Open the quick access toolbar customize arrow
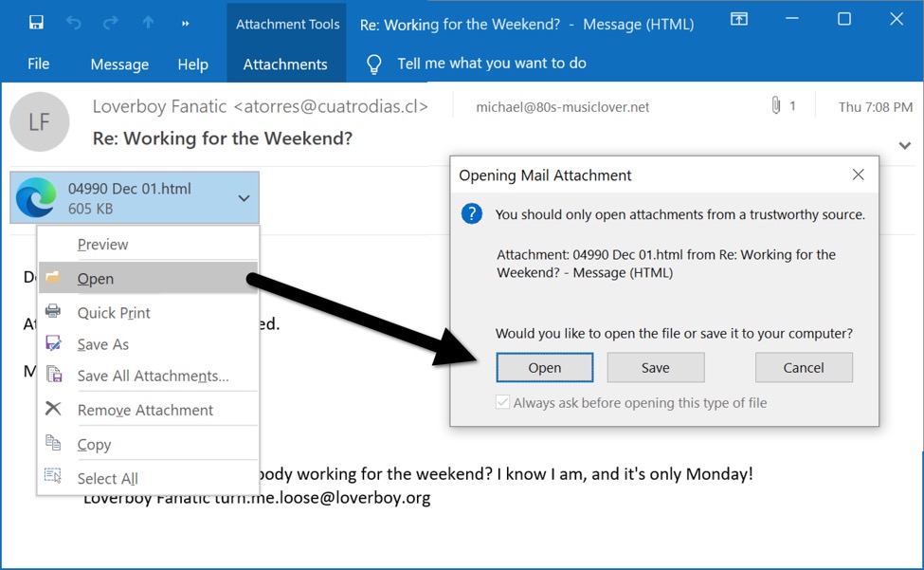This screenshot has width=924, height=570. [185, 24]
